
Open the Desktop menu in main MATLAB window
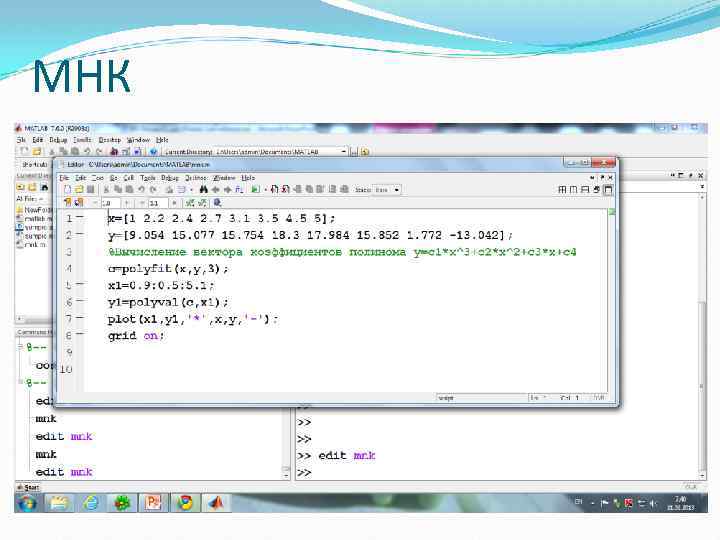coord(110,140)
